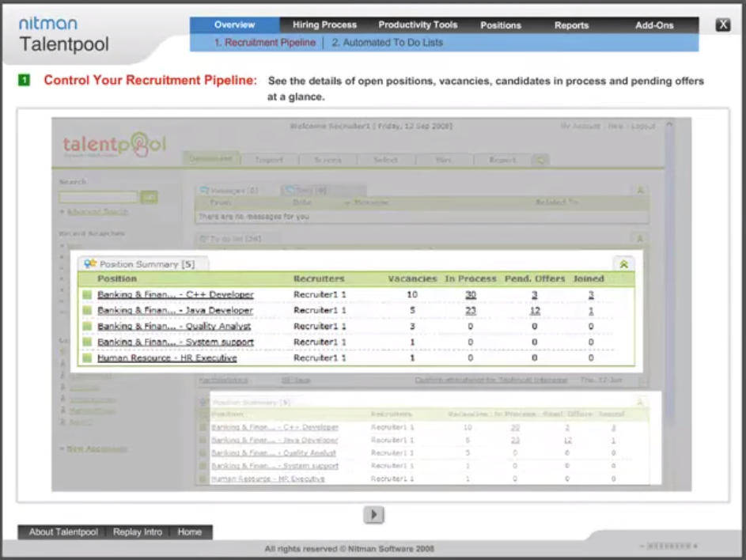Open the Positions tab
The width and height of the screenshot is (746, 560).
tap(501, 25)
